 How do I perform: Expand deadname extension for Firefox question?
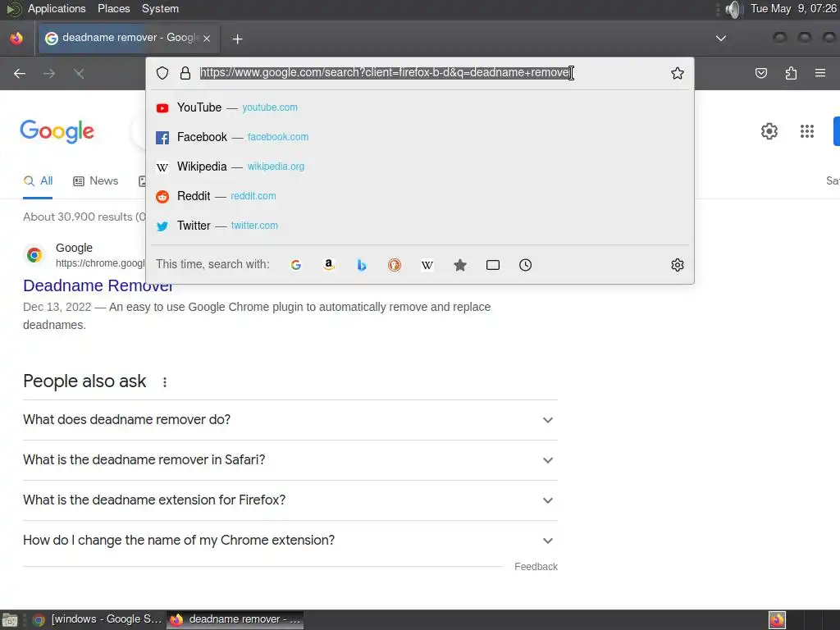tap(290, 500)
